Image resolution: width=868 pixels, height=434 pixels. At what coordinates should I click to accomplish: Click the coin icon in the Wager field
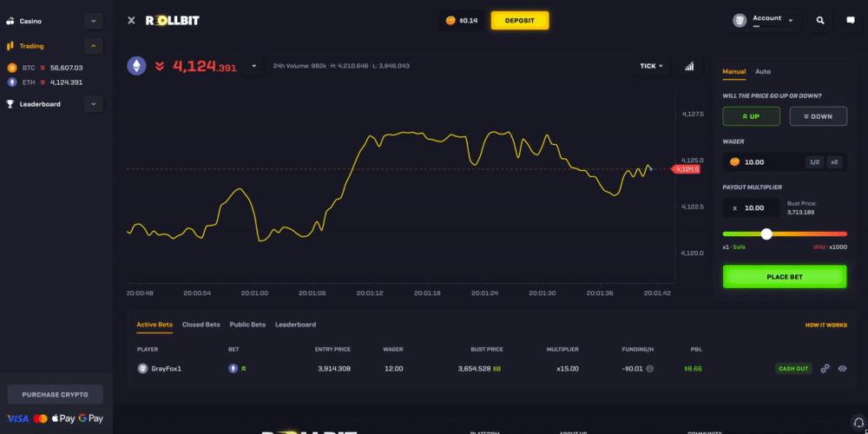734,161
